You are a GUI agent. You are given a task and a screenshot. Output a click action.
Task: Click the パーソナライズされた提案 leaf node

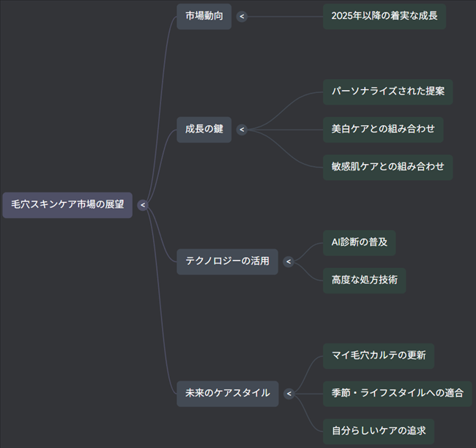click(x=387, y=92)
